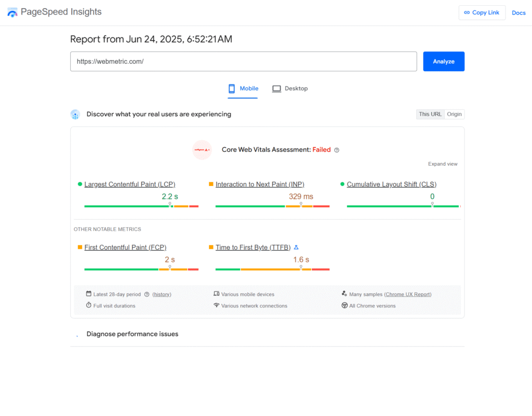532x416 pixels.
Task: Click the 1.6 s TTFB value
Action: coord(301,259)
